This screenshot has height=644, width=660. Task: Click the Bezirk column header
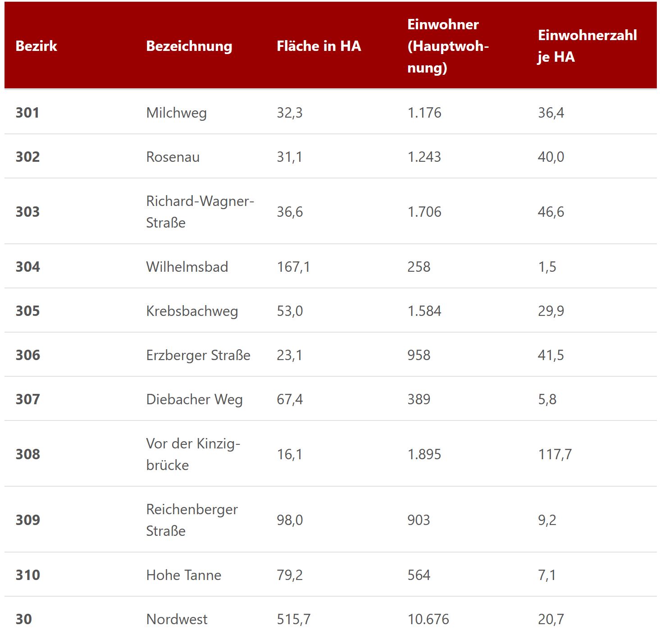coord(36,46)
